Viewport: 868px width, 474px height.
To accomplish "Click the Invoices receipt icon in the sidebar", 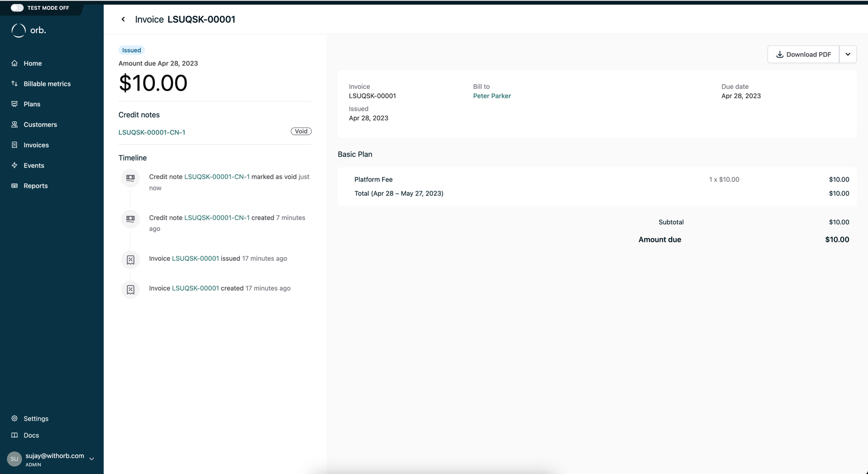I will 15,145.
